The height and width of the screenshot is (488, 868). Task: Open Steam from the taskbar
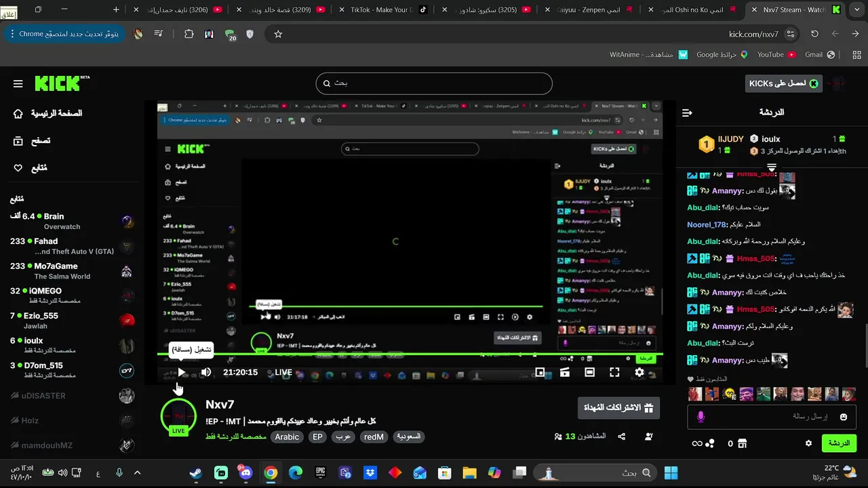[x=195, y=473]
